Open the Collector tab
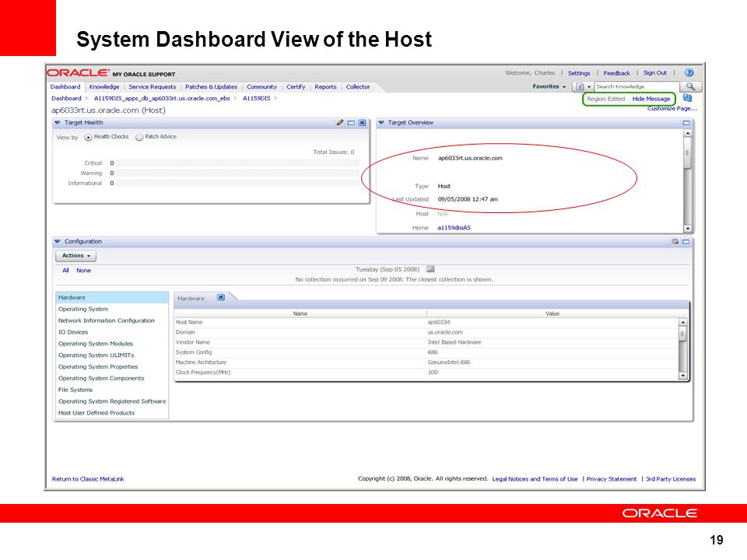 coord(358,87)
